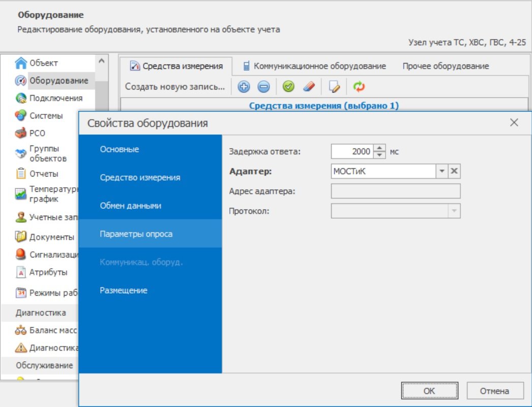The image size is (532, 407).
Task: Click the Адаптер field showing МОСТиК
Action: (383, 171)
